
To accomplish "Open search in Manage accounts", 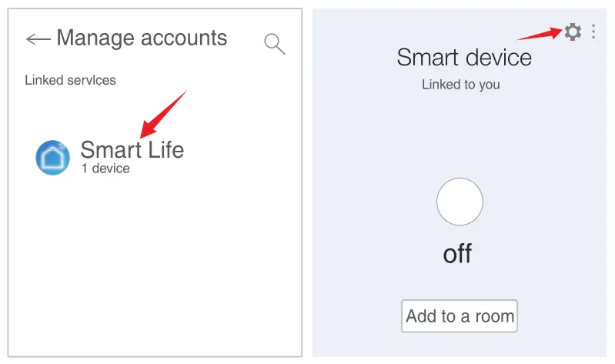I will tap(274, 44).
